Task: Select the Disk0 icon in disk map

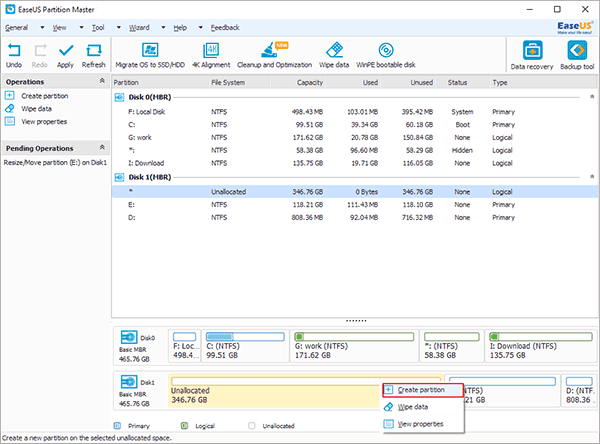Action: tap(129, 337)
